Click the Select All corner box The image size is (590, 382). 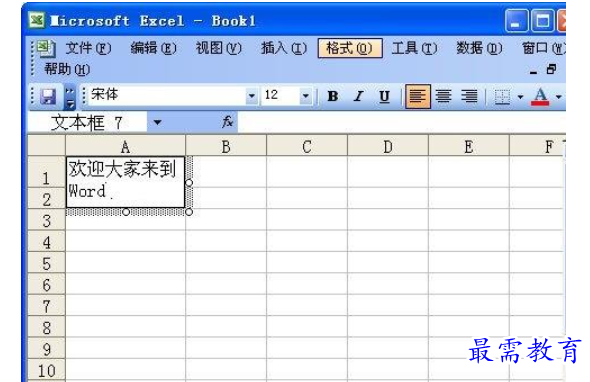[x=47, y=146]
